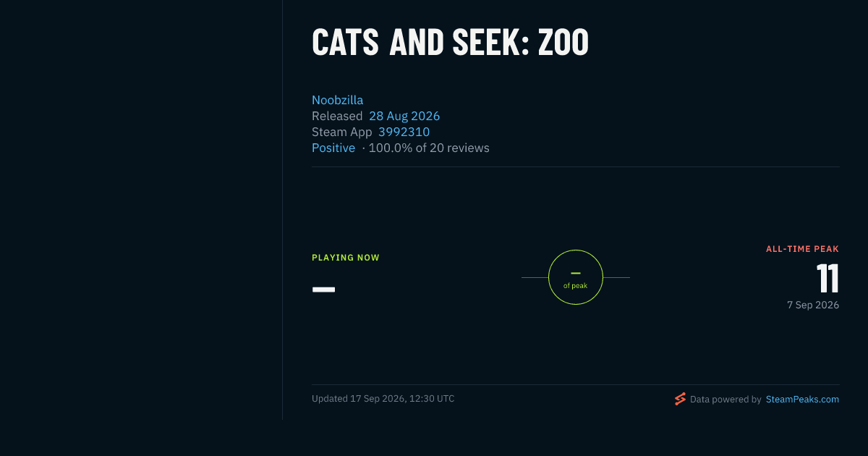Image resolution: width=868 pixels, height=456 pixels.
Task: Open Steam App ID 3992310 link
Action: (x=404, y=132)
